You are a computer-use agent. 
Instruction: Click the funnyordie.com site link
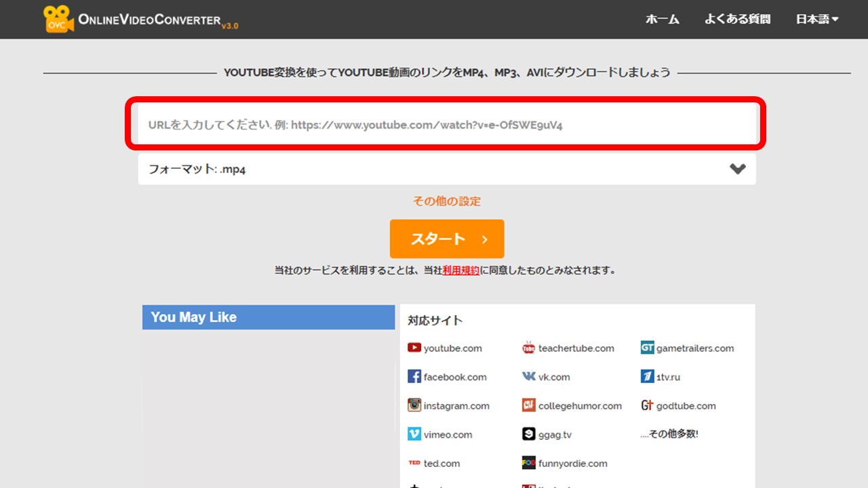click(572, 464)
